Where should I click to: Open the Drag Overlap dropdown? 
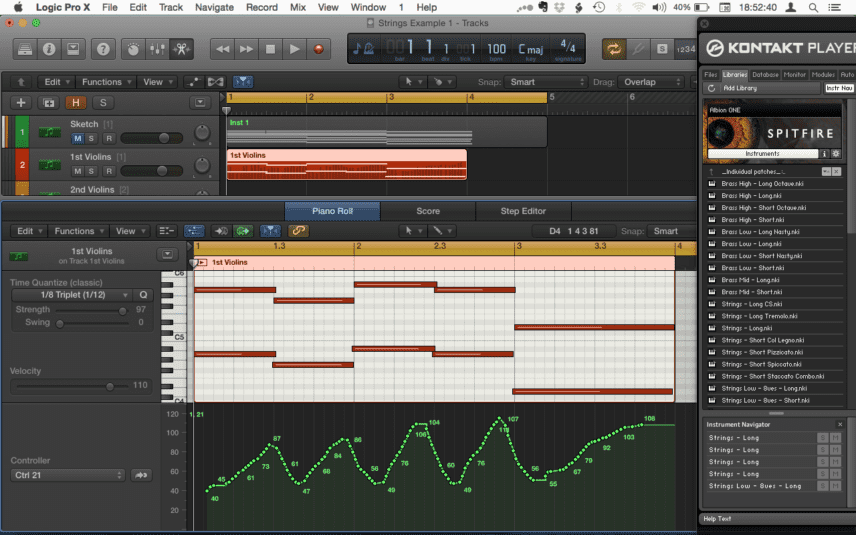[x=651, y=82]
